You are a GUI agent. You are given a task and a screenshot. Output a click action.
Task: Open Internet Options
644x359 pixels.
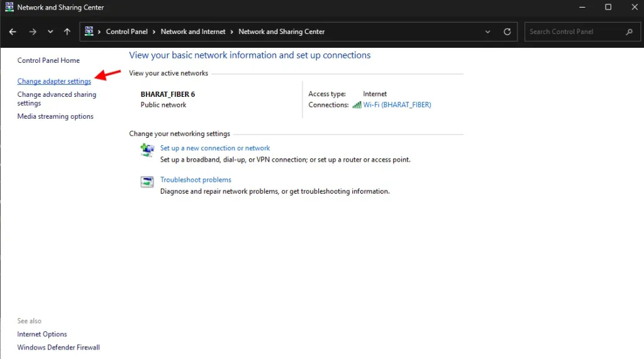click(x=42, y=334)
